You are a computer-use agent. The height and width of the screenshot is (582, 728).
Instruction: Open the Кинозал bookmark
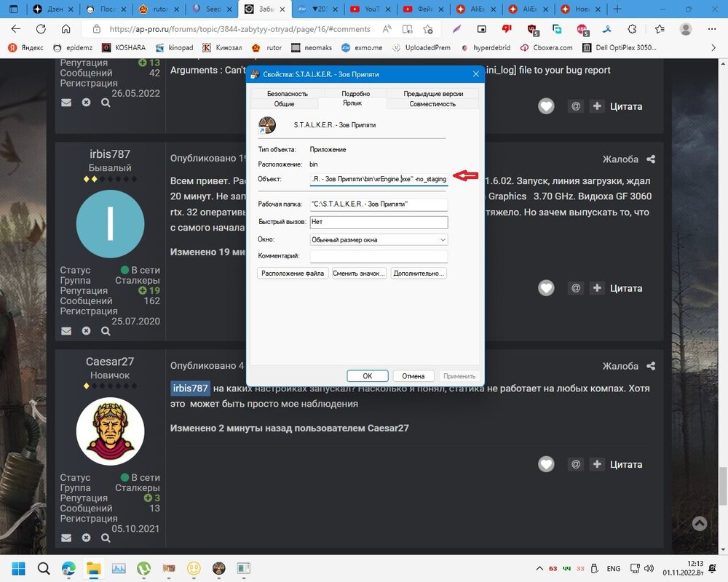(222, 48)
